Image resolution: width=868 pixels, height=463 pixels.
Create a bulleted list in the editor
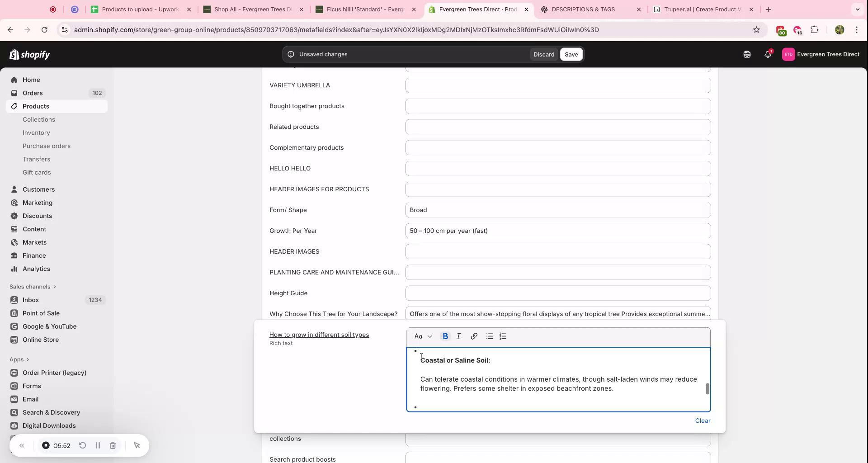[x=489, y=336]
